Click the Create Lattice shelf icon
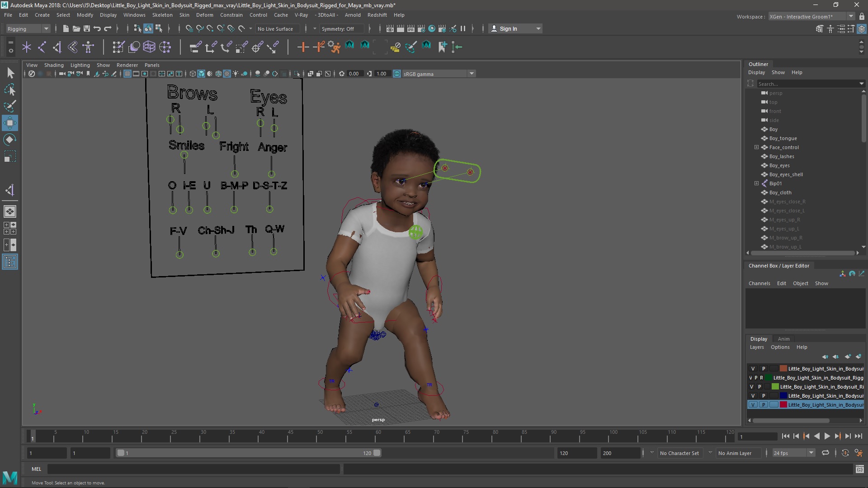This screenshot has width=868, height=488. [149, 47]
